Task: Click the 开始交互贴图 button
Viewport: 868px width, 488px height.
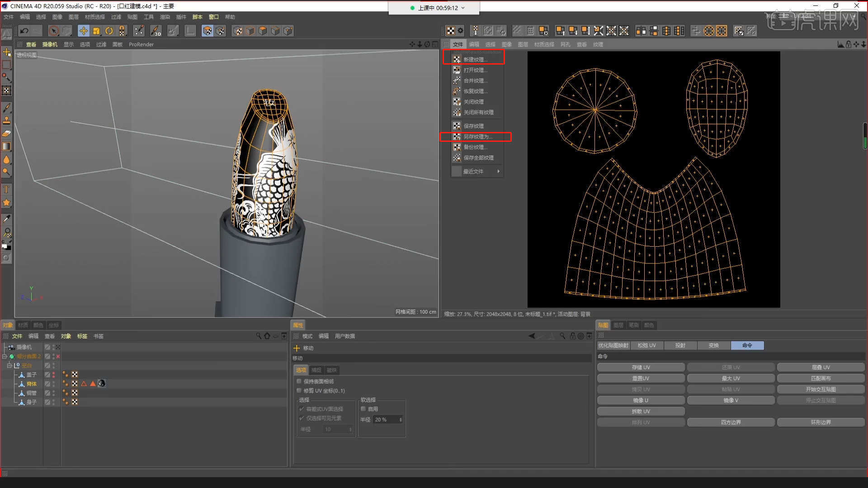Action: [821, 389]
